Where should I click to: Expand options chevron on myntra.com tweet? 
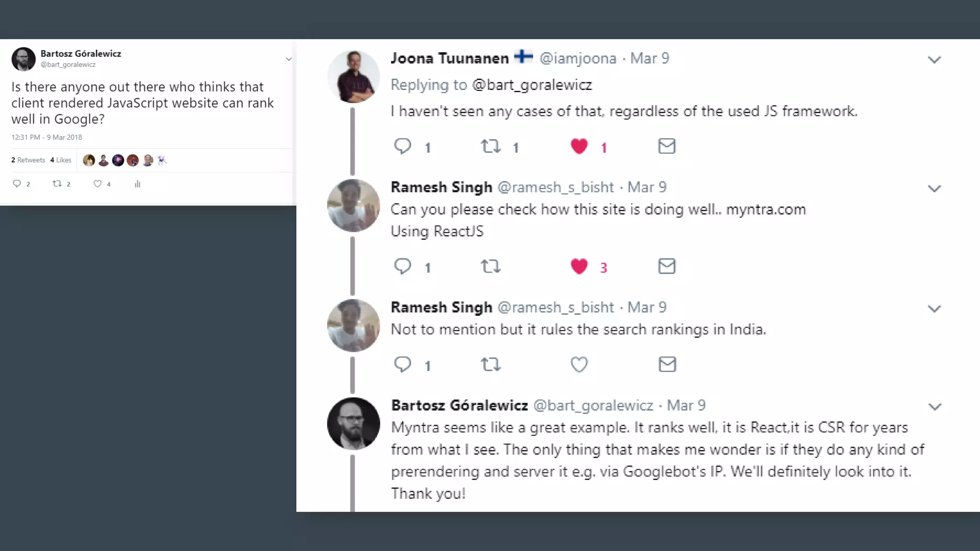tap(934, 188)
